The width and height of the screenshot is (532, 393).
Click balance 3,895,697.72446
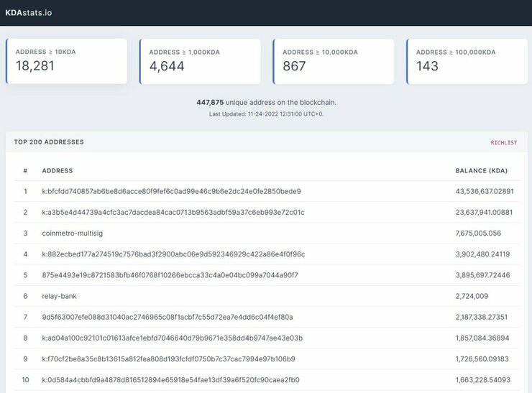[x=482, y=275]
